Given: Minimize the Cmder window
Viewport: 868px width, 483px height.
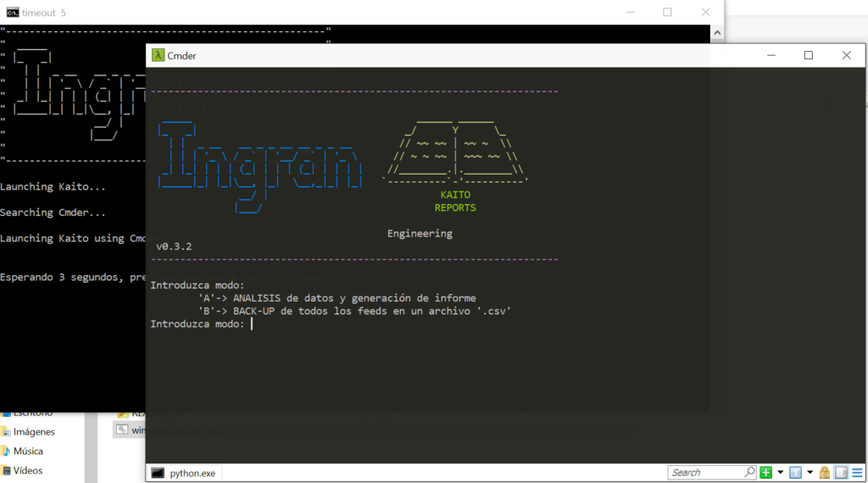Looking at the screenshot, I should (770, 55).
